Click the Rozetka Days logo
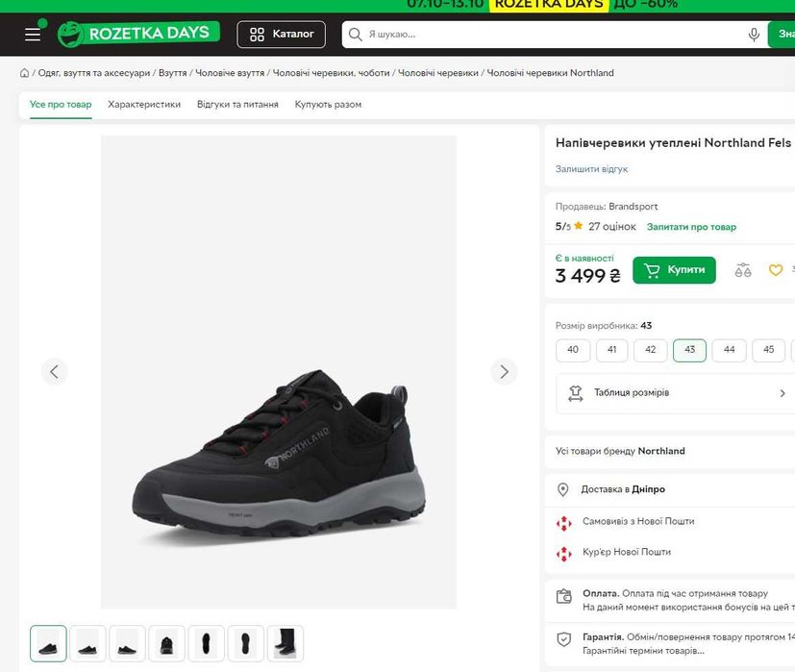This screenshot has height=672, width=795. coord(138,34)
